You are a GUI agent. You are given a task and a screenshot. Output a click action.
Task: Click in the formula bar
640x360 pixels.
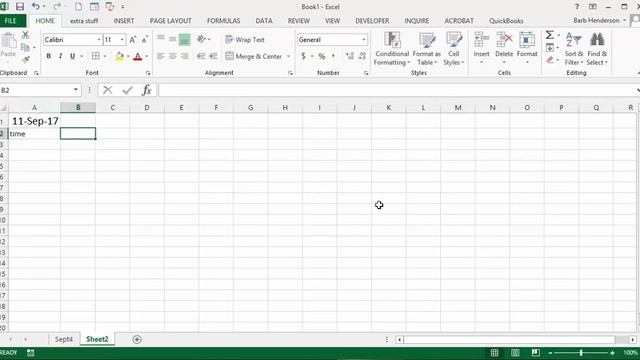tap(398, 90)
